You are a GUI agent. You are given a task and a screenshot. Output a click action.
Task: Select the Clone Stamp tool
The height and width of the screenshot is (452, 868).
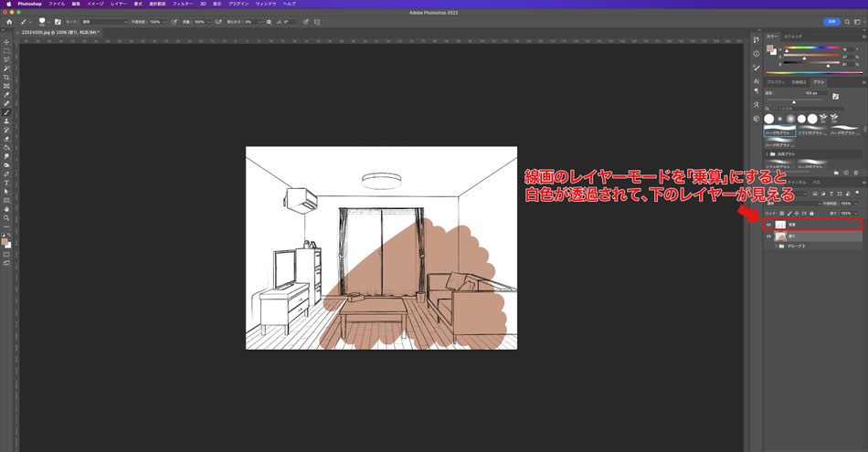tap(6, 121)
